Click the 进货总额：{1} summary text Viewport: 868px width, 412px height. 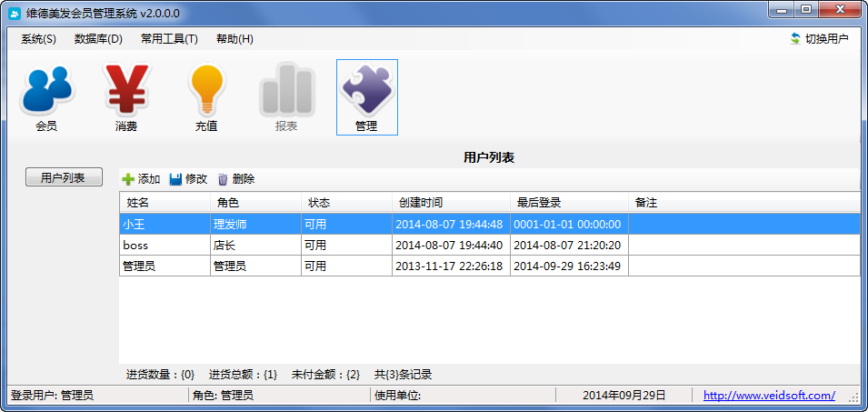click(x=243, y=375)
